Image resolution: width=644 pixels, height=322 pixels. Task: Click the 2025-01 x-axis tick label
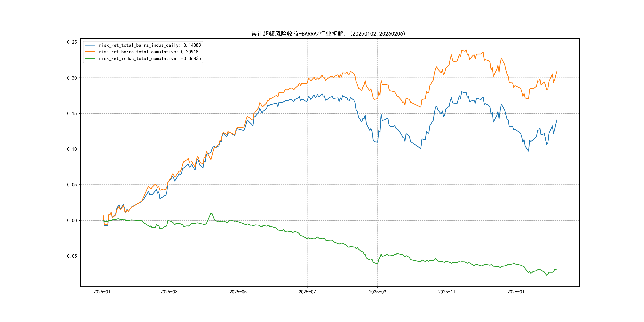[102, 292]
